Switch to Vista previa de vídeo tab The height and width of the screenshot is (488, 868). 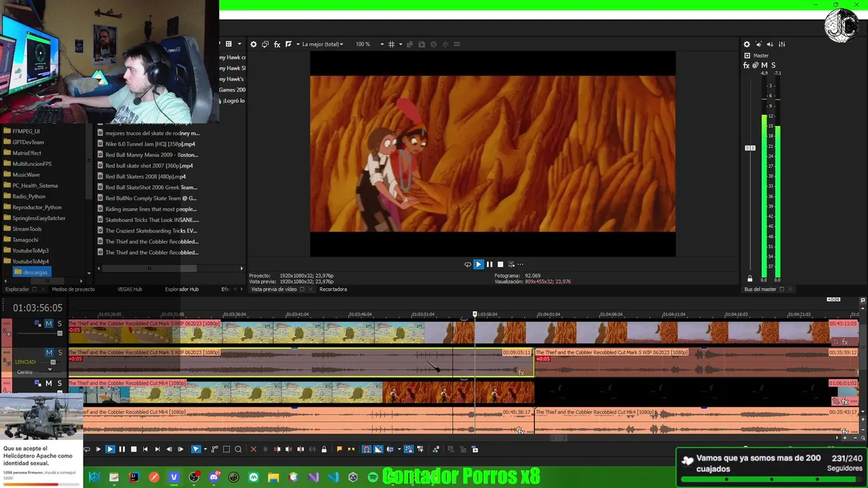(x=274, y=289)
